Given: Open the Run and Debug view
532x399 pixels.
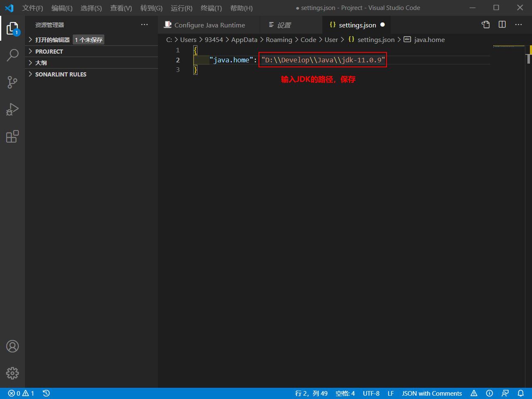Looking at the screenshot, I should 12,109.
